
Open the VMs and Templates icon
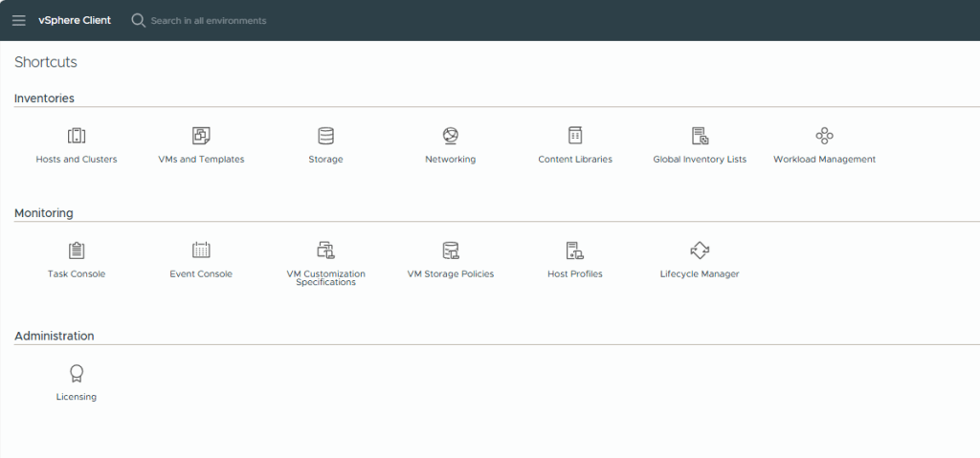(x=201, y=136)
